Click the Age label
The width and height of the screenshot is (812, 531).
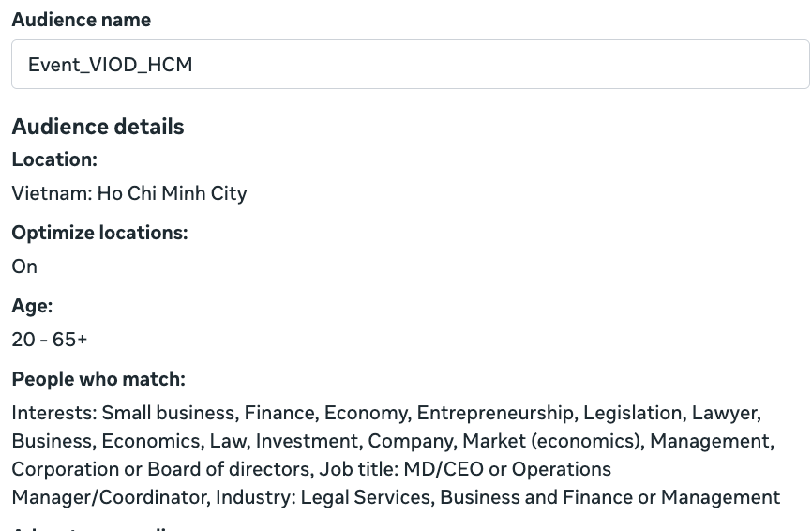[32, 306]
